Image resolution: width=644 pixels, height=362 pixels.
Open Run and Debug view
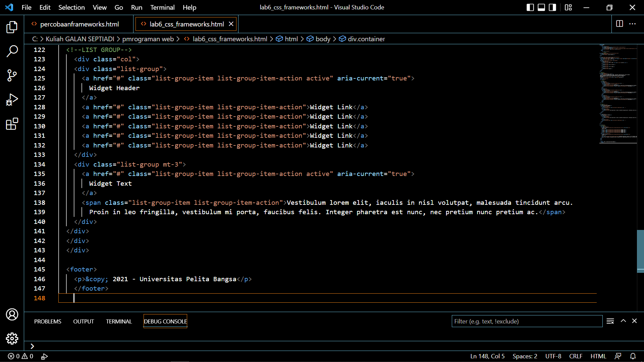click(12, 100)
